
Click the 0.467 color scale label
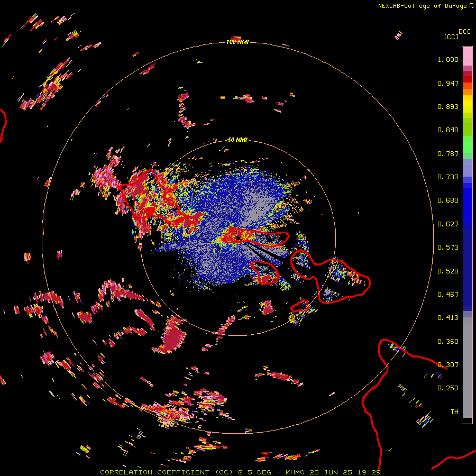[448, 295]
